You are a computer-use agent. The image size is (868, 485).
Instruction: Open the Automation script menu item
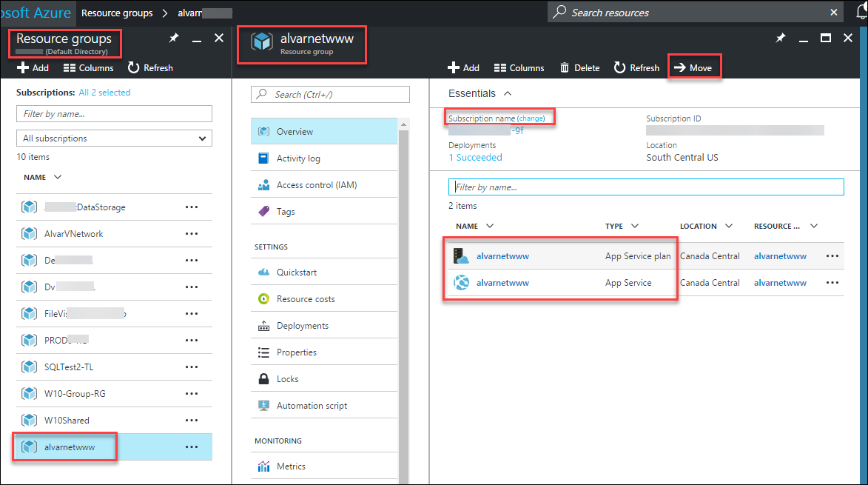pos(324,405)
